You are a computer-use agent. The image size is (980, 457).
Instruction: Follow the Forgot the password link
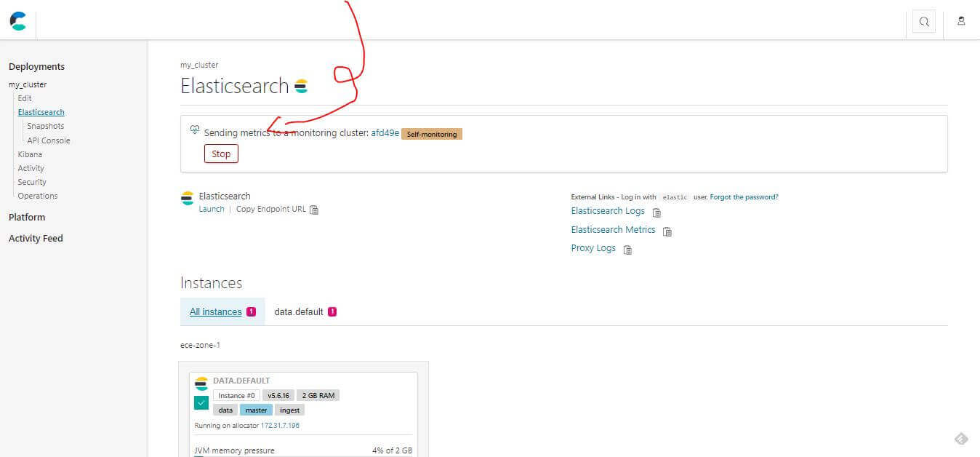click(x=743, y=196)
